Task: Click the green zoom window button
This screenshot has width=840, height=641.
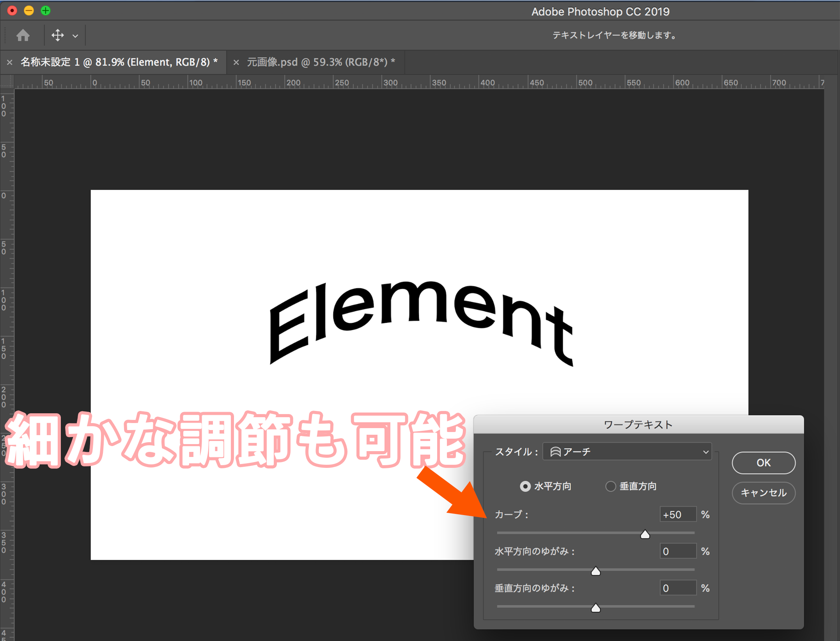Action: [46, 11]
